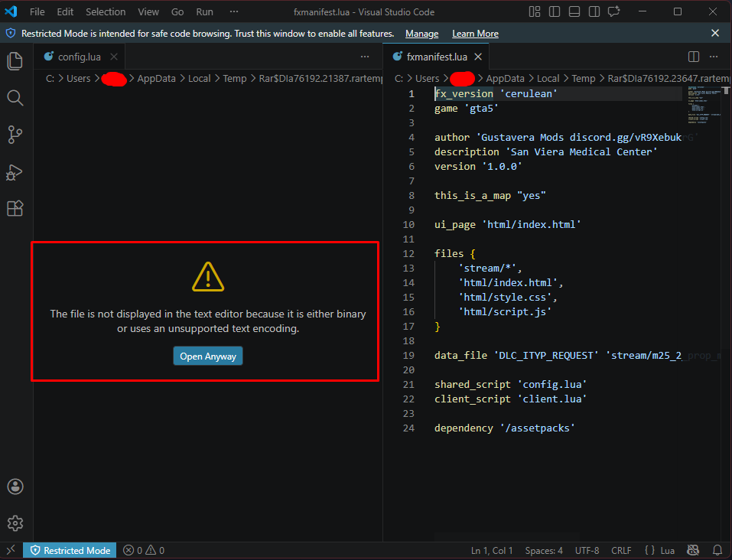Click the code minimap preview
The height and width of the screenshot is (560, 732).
704,107
